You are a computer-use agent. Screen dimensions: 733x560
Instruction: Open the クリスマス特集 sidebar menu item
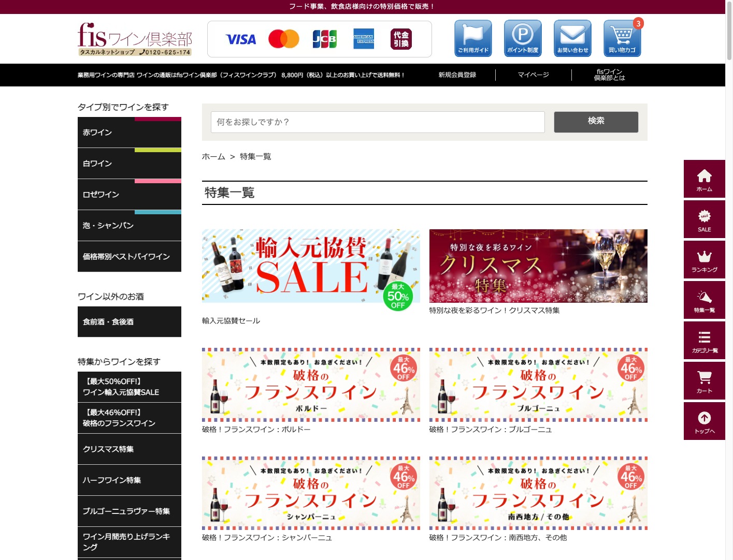click(130, 449)
